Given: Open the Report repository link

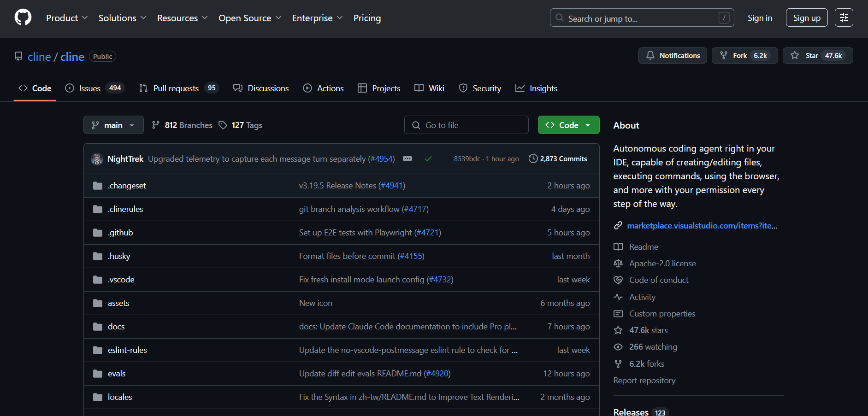Looking at the screenshot, I should coord(644,380).
